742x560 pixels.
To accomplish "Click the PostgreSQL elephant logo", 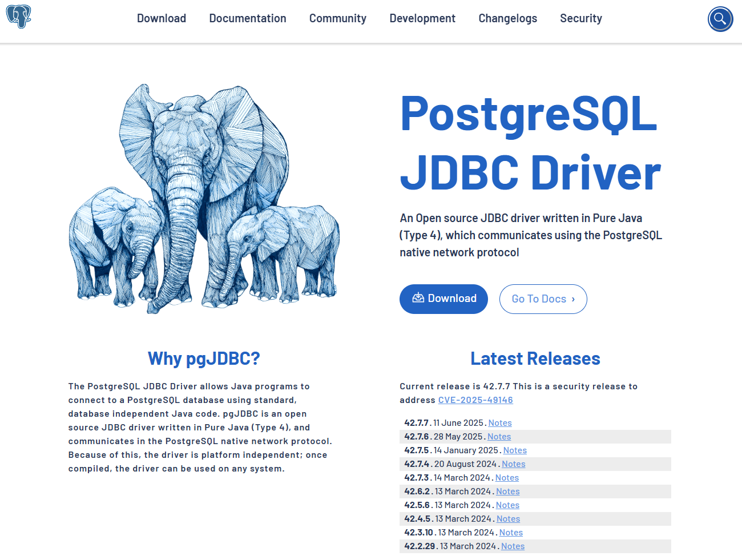I will (x=18, y=17).
